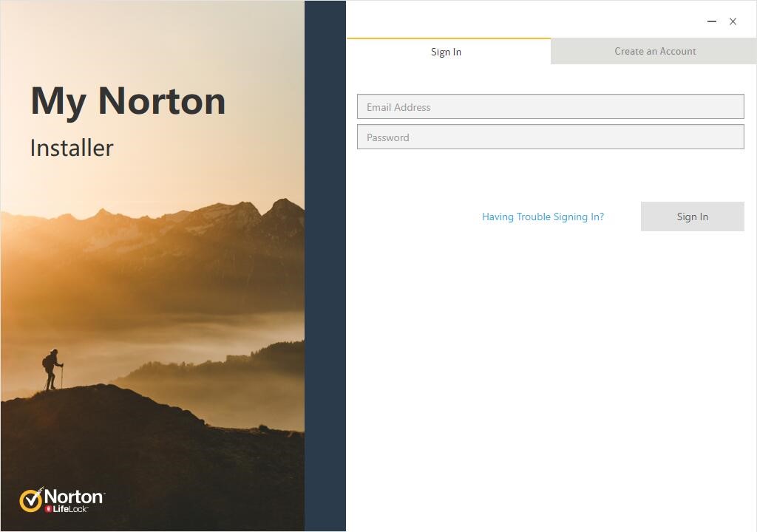The image size is (757, 532).
Task: Submit credentials with the Sign In button
Action: point(692,216)
